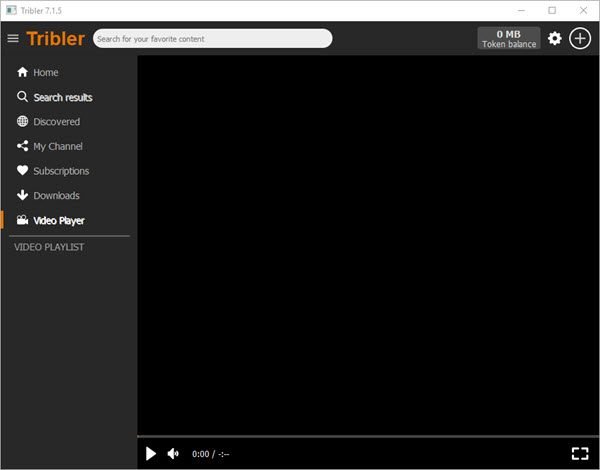The image size is (600, 470).
Task: Click the Video Player camera icon
Action: 22,220
